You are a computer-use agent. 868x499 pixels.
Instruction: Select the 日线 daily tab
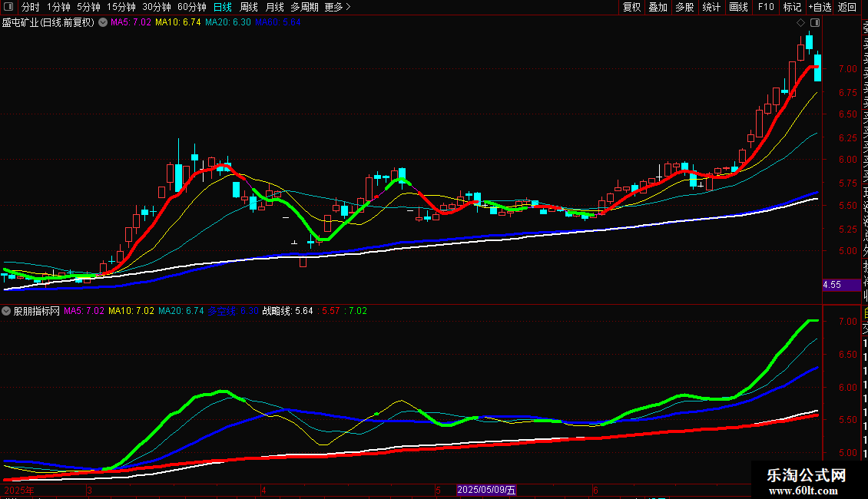click(223, 7)
